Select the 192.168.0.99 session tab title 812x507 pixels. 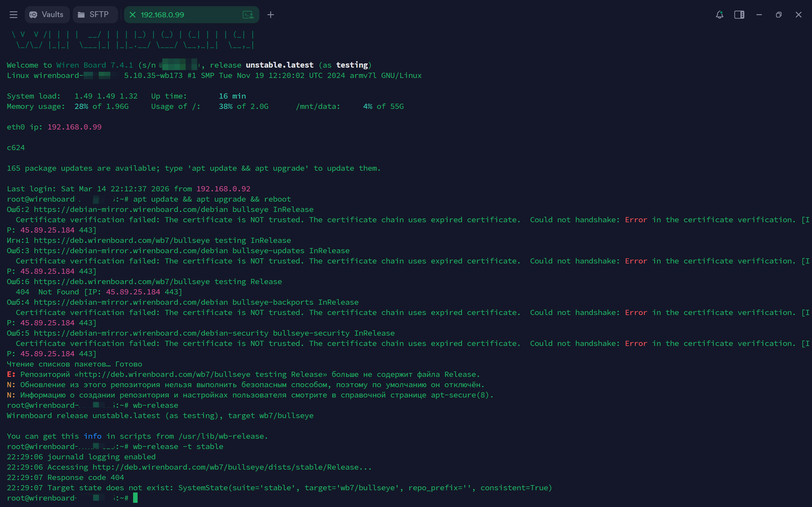pyautogui.click(x=162, y=15)
